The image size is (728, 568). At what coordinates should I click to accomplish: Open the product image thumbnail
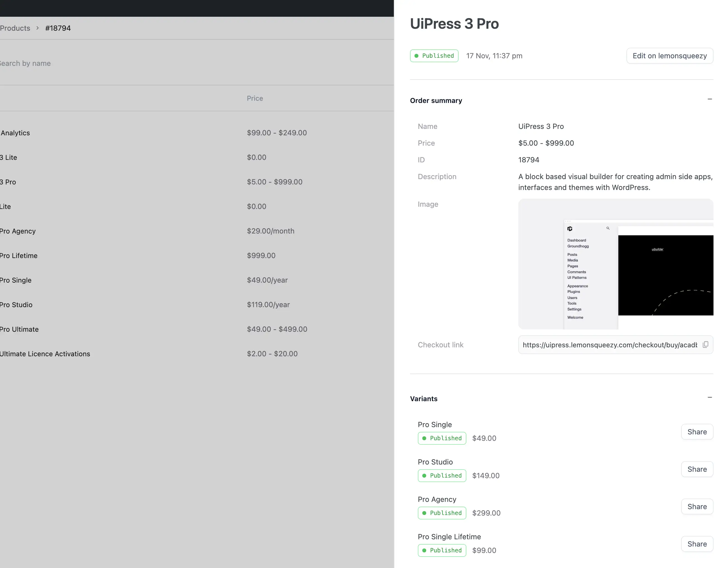615,264
